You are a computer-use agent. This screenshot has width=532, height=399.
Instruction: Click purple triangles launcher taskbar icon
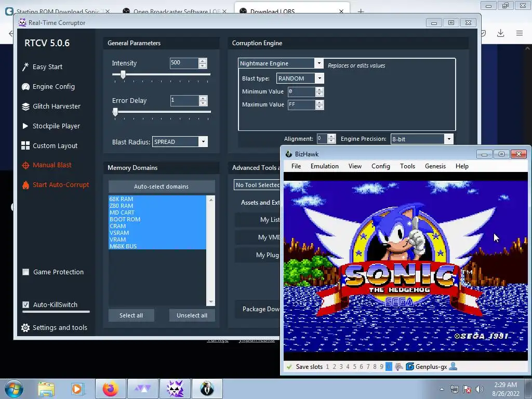143,389
